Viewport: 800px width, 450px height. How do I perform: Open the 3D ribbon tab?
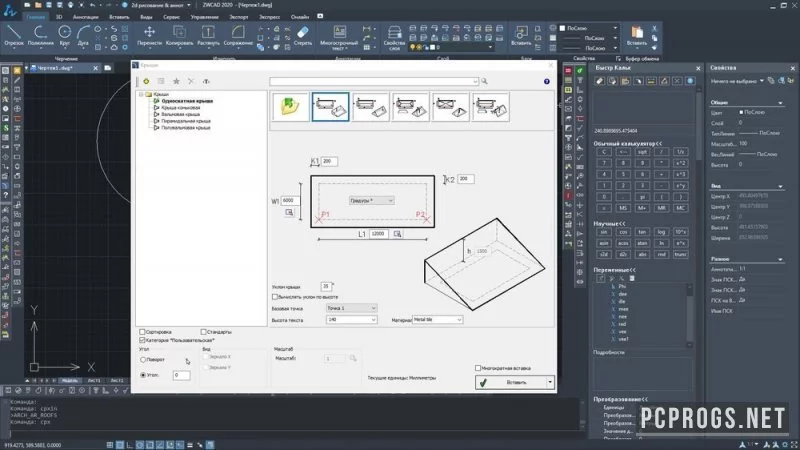59,17
